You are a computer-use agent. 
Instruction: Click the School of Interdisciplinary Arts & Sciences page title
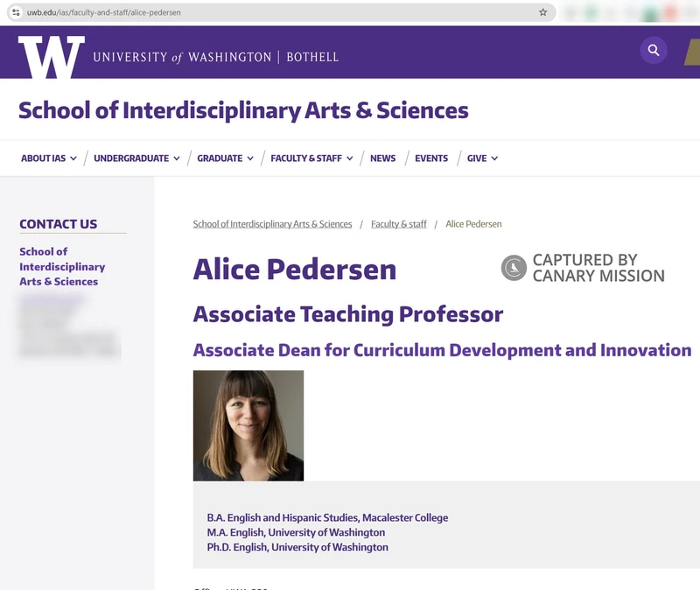pyautogui.click(x=243, y=110)
